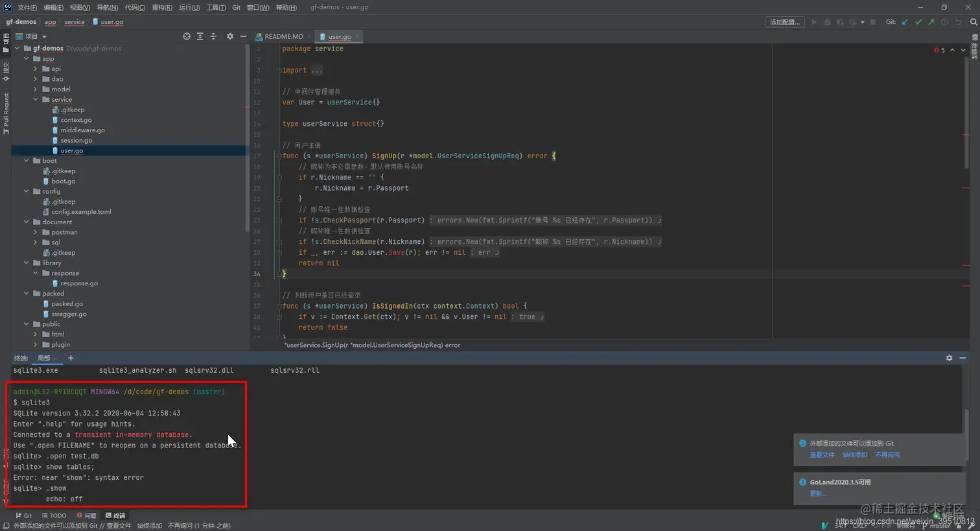The height and width of the screenshot is (531, 980).
Task: Click the Git rollback undo arrow
Action: click(x=958, y=22)
